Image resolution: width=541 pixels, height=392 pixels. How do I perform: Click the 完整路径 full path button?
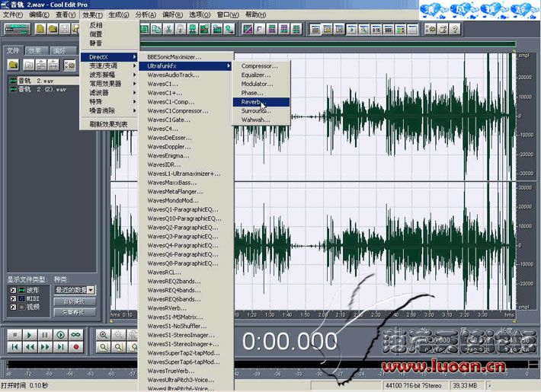click(x=75, y=312)
